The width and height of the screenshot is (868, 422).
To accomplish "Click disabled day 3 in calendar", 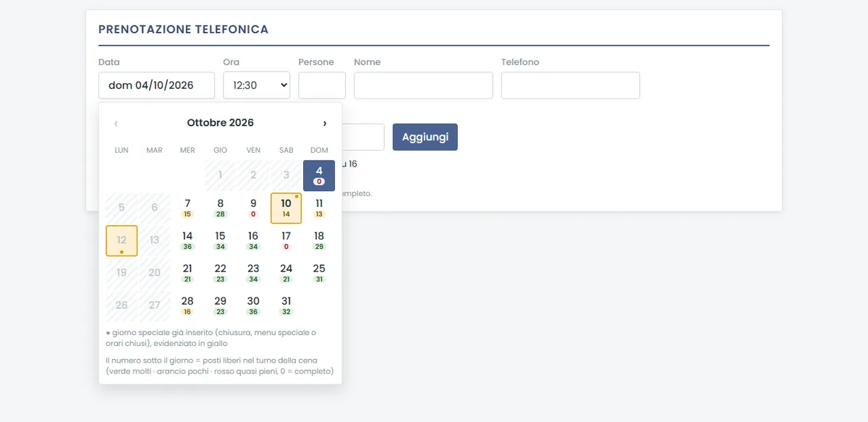I will point(286,175).
